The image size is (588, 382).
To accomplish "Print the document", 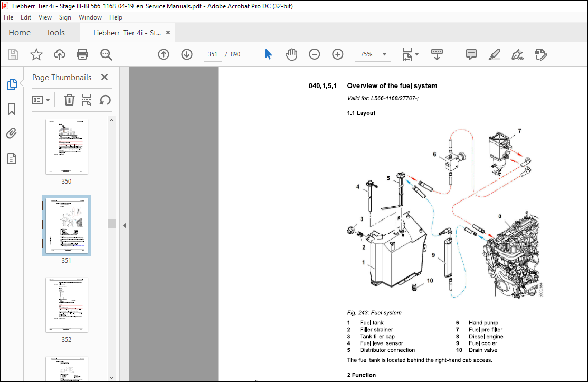I will [x=82, y=54].
